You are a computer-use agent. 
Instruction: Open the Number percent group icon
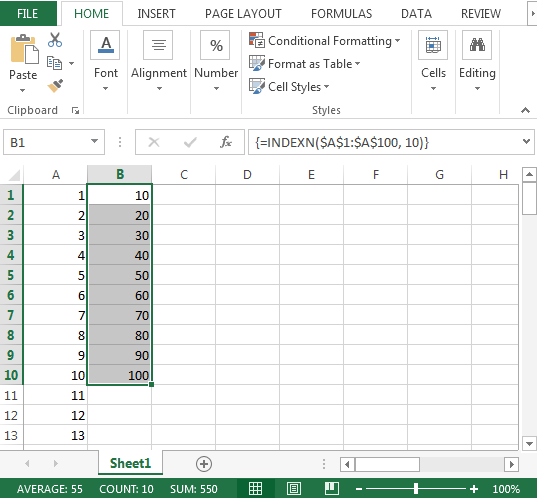click(x=215, y=45)
